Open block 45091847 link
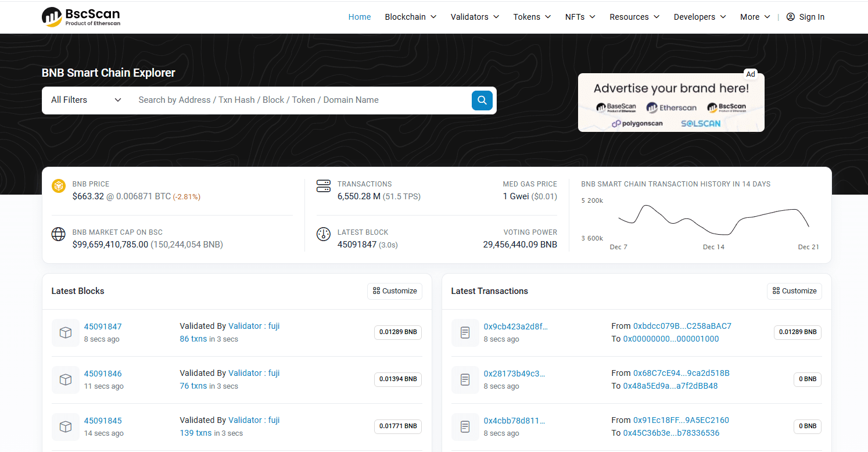The height and width of the screenshot is (452, 868). (x=103, y=327)
